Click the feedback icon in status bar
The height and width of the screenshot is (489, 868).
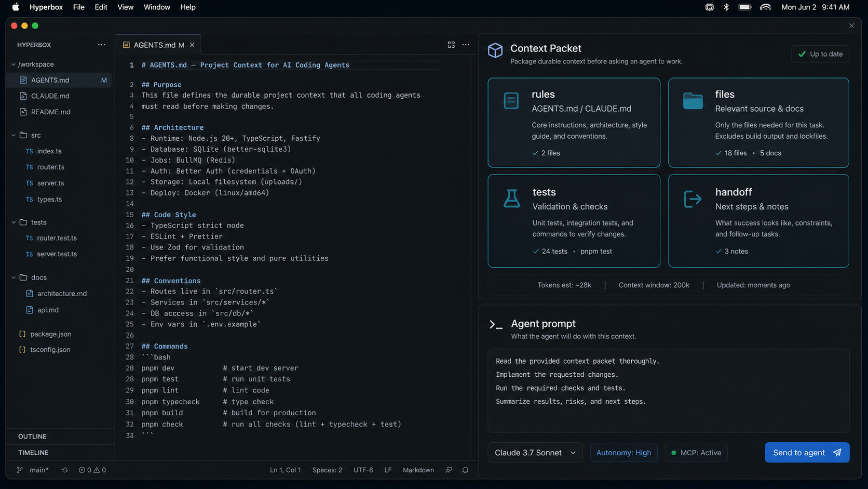(x=449, y=470)
